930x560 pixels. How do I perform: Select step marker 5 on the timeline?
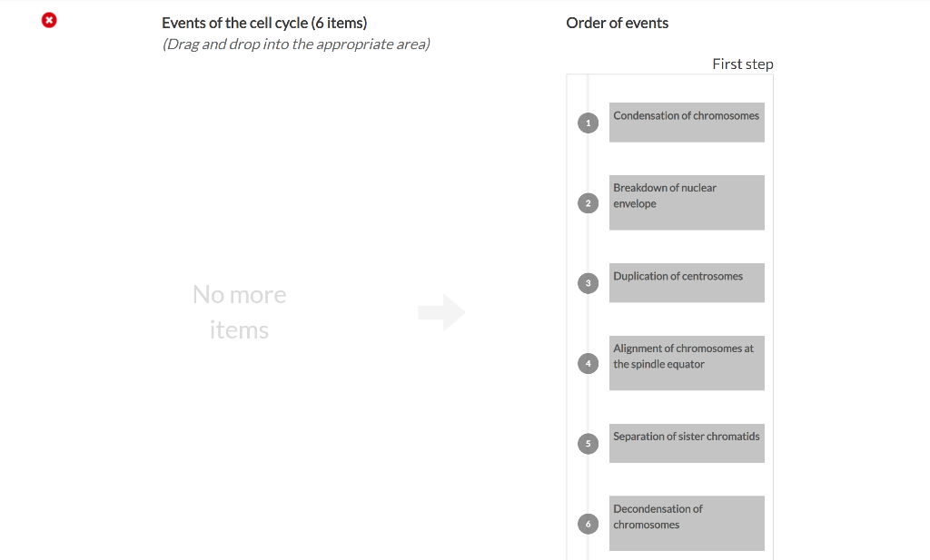click(x=588, y=443)
